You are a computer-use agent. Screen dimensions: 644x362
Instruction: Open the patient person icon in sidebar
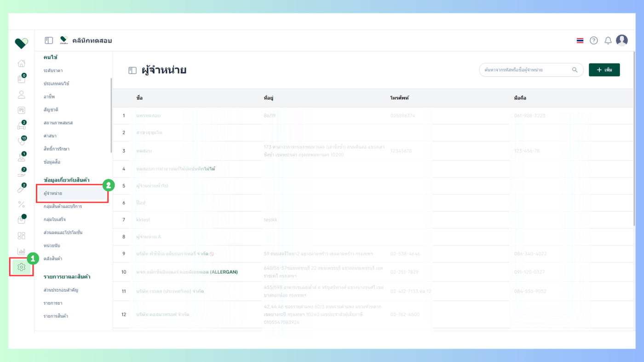point(21,95)
